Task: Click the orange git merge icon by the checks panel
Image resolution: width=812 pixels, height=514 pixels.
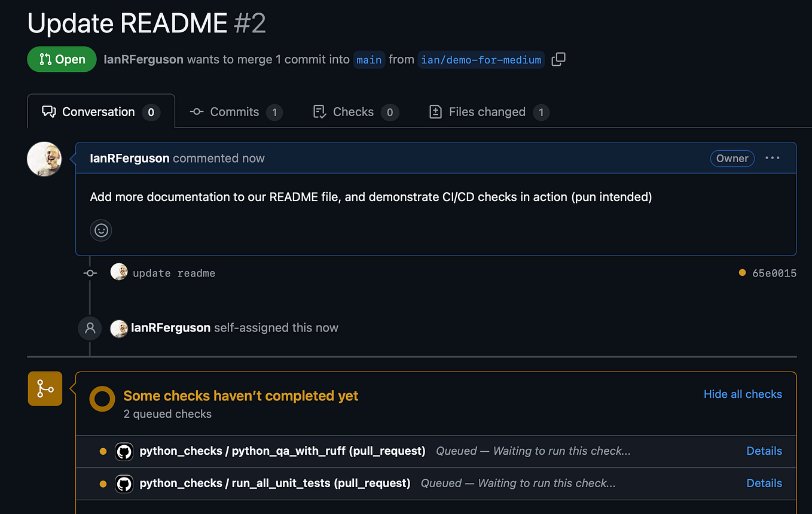Action: click(x=45, y=388)
